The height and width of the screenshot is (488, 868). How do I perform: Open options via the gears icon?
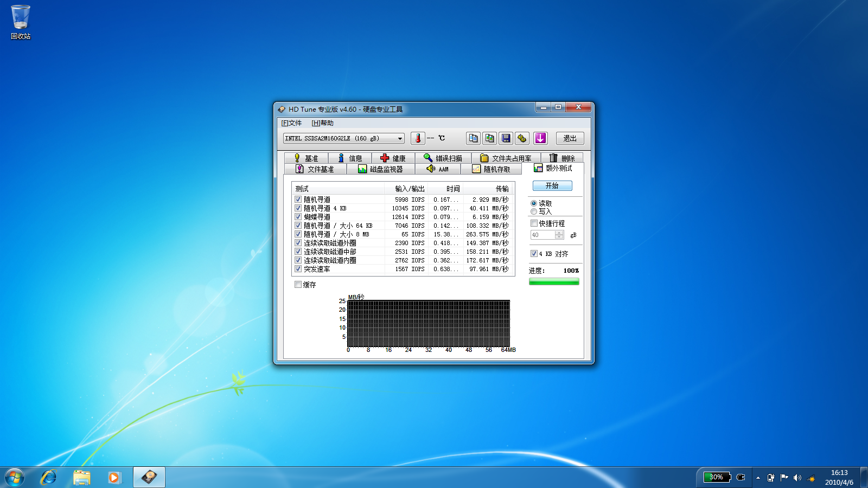522,138
